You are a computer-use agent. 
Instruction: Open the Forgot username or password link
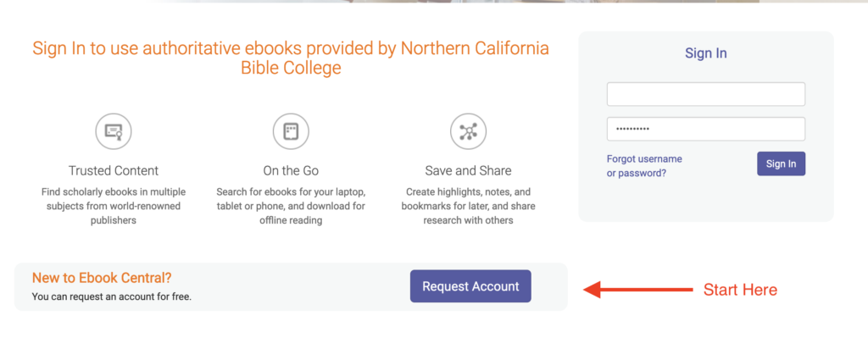[644, 166]
